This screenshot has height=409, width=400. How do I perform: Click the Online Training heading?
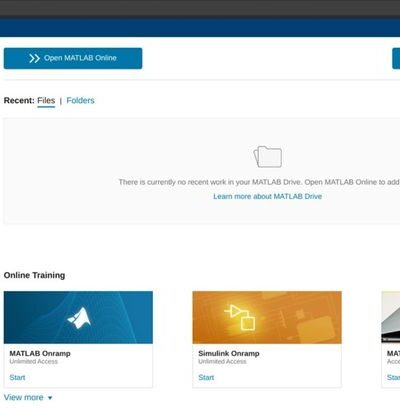pyautogui.click(x=34, y=275)
